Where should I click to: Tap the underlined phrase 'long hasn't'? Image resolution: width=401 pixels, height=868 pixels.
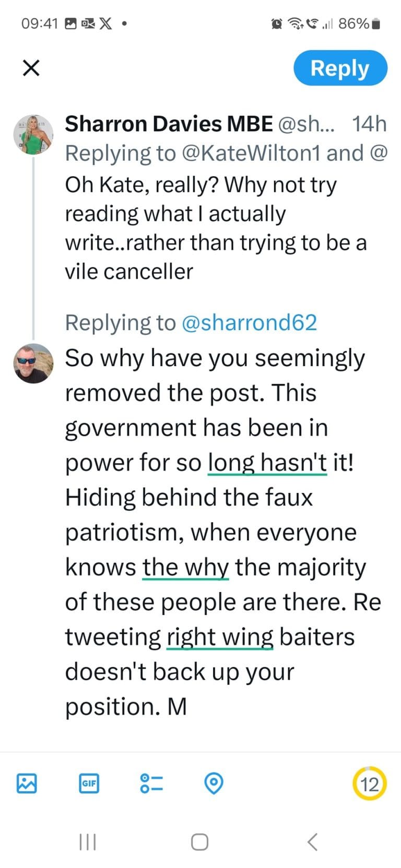click(267, 462)
